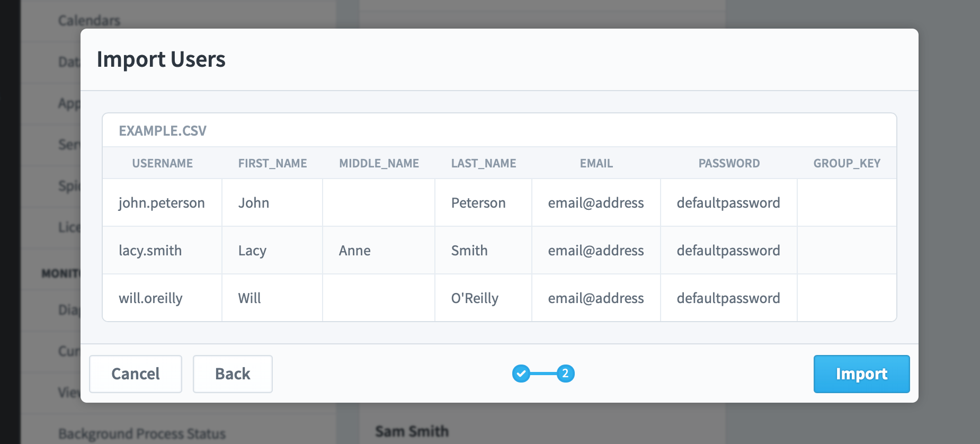Click the USERNAME column header
This screenshot has width=980, height=444.
(x=162, y=163)
